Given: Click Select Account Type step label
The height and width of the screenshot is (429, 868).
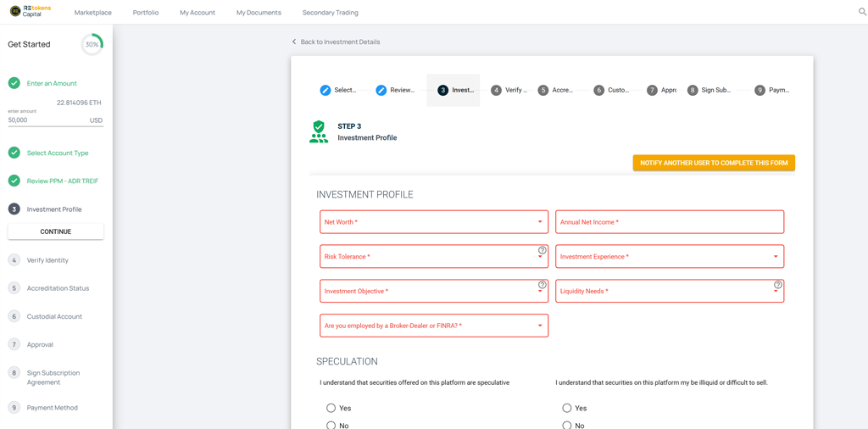Looking at the screenshot, I should (58, 153).
